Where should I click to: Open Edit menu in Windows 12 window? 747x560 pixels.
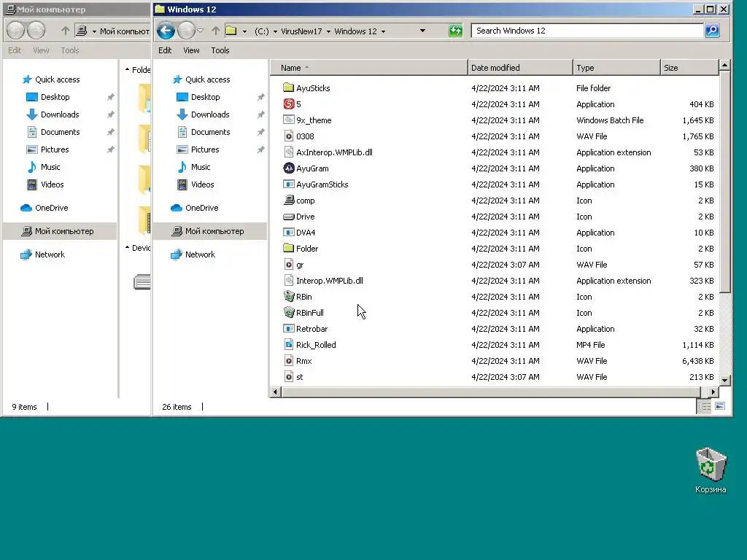165,50
